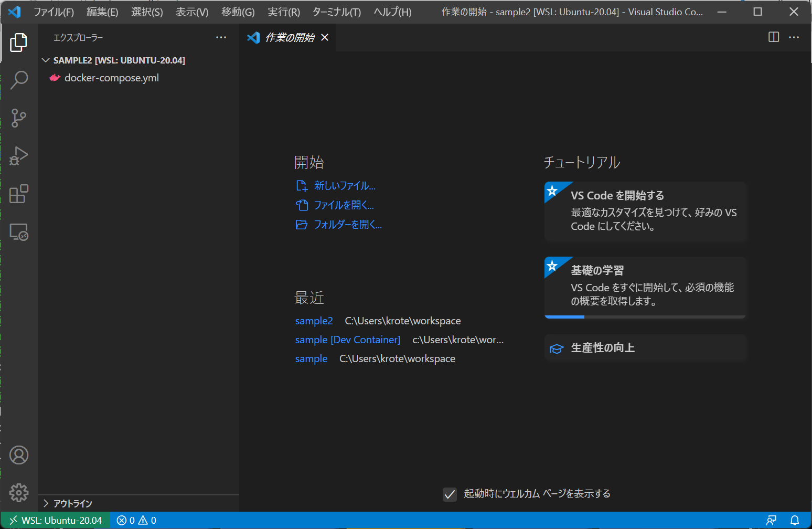
Task: Click the VS Code logo in title bar
Action: pos(15,12)
